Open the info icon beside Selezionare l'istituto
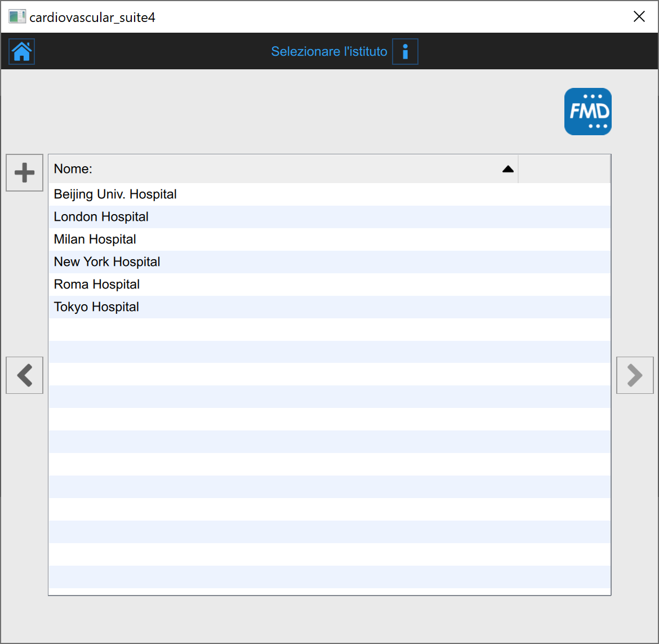This screenshot has height=644, width=659. pos(405,52)
